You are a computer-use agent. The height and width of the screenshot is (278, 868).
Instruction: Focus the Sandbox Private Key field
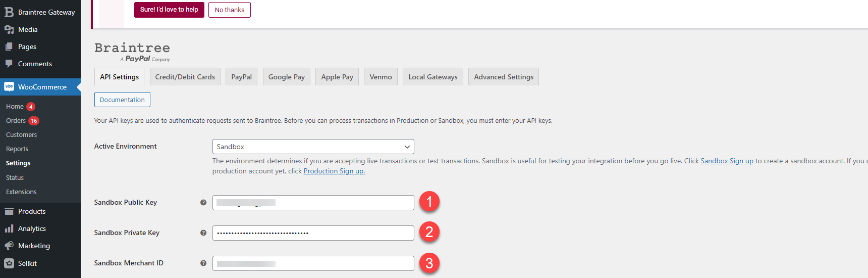click(x=313, y=233)
